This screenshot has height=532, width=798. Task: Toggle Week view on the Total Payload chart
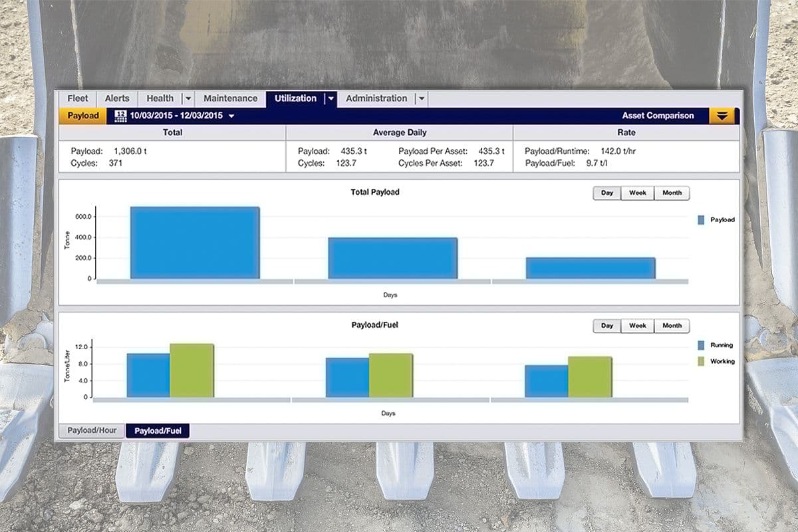(x=637, y=193)
